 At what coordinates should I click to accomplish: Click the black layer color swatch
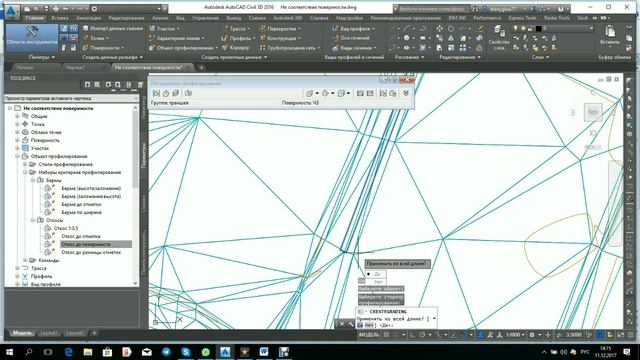pos(538,29)
